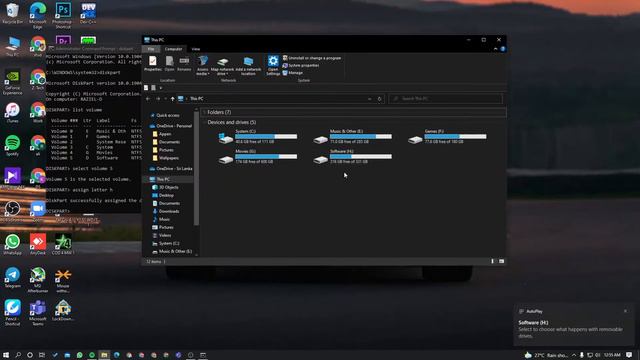Screen dimensions: 640x360
Task: Select the Music & Other (E:) drive
Action: [x=352, y=136]
